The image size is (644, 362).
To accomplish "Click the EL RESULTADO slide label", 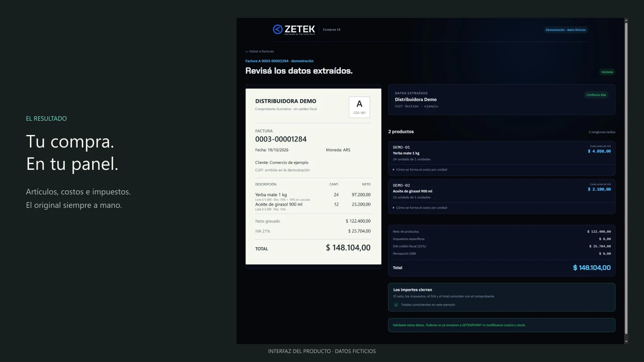I will click(x=47, y=118).
